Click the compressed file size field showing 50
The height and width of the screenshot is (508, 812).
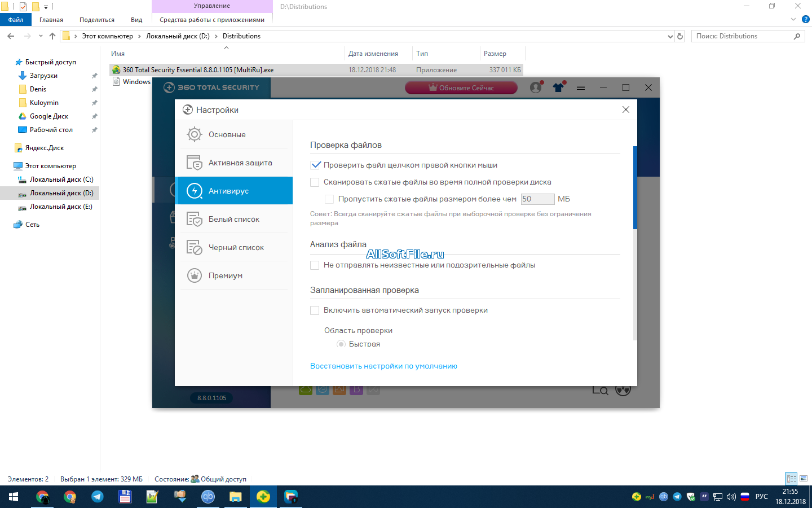pos(537,199)
